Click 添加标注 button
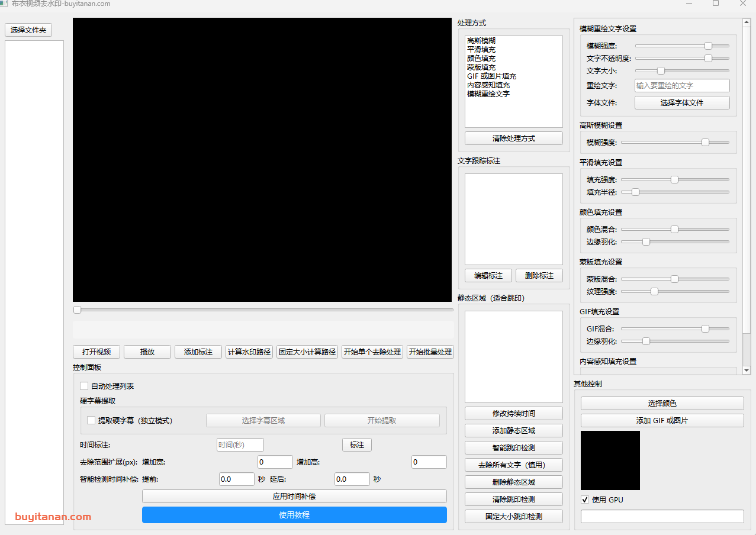The height and width of the screenshot is (535, 756). (198, 352)
